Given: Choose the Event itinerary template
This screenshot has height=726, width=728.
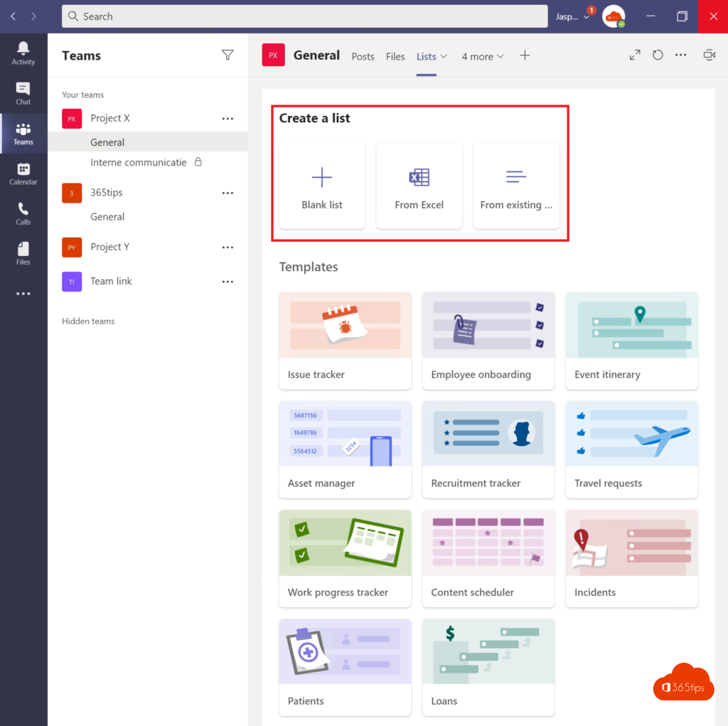Looking at the screenshot, I should [x=632, y=341].
